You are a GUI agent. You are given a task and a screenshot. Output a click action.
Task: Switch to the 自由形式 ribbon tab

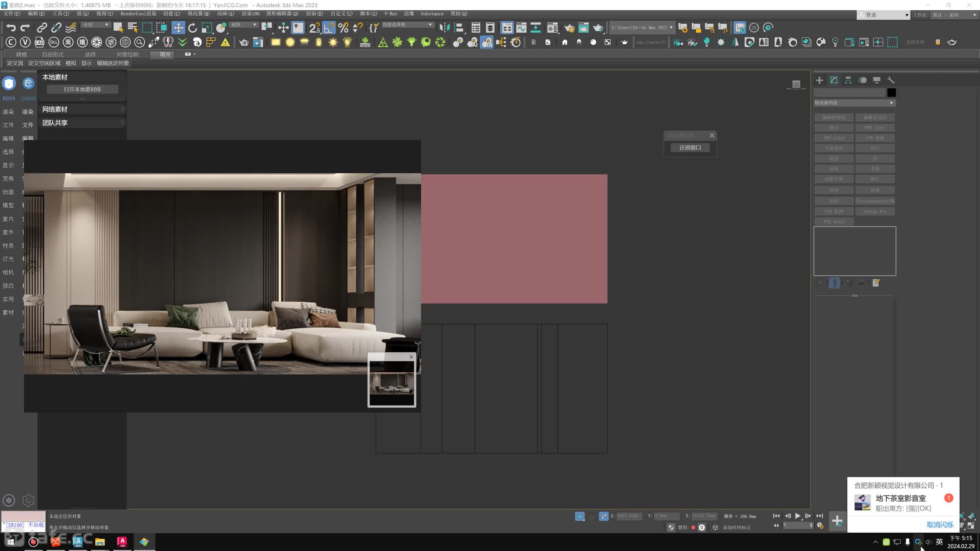click(53, 54)
